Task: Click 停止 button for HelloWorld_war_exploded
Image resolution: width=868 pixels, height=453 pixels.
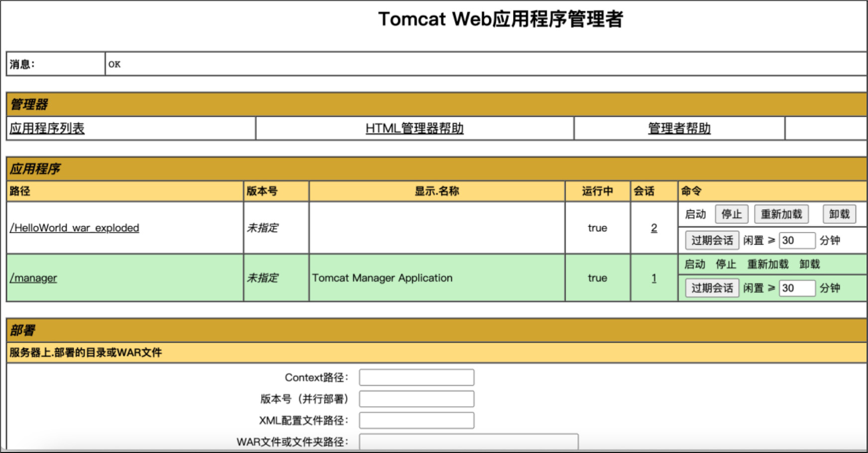Action: 732,214
